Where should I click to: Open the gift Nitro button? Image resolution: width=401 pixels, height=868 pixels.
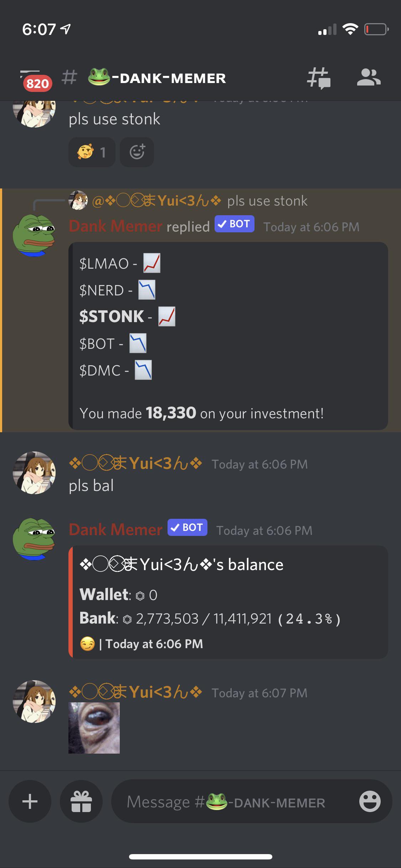[x=81, y=801]
